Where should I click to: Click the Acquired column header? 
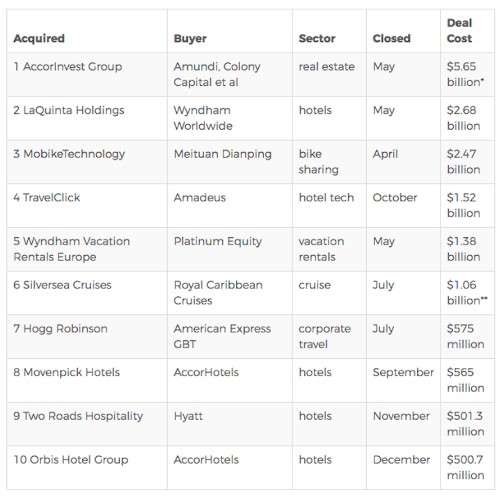coord(39,38)
